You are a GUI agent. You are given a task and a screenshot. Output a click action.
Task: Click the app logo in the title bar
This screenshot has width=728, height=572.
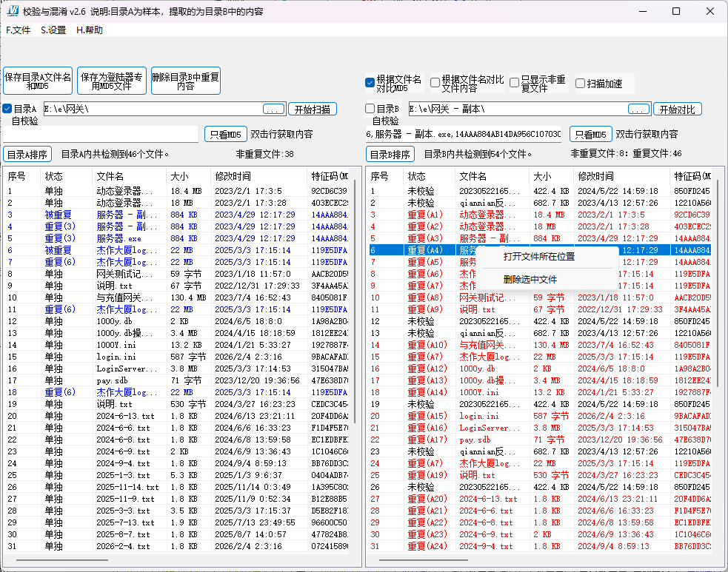pos(13,11)
